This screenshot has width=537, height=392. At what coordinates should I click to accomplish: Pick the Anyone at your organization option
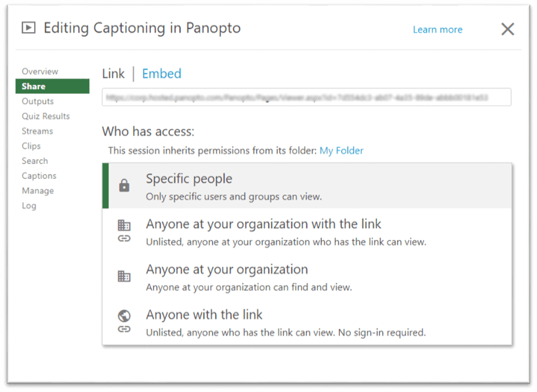pos(226,270)
